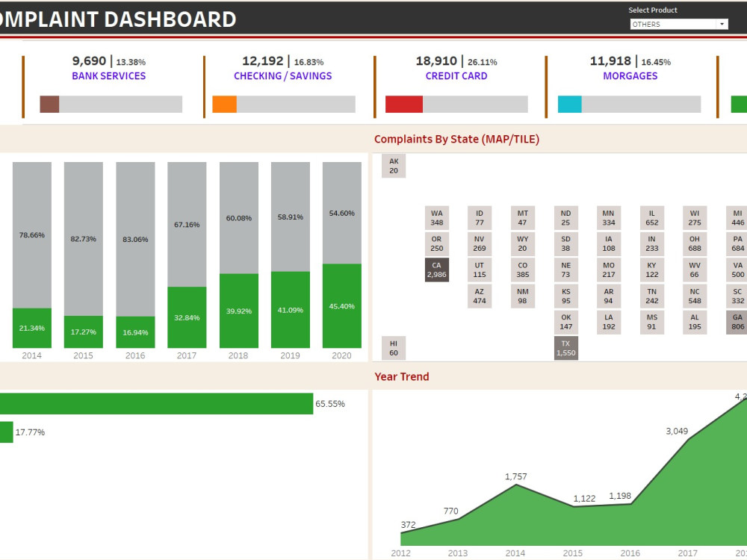The image size is (747, 560).
Task: Click the teal indicator swatch on Mortgages card
Action: coord(568,104)
